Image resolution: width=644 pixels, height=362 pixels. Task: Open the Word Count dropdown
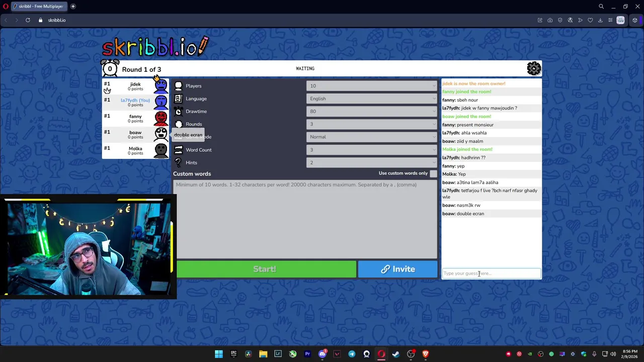[x=371, y=150]
